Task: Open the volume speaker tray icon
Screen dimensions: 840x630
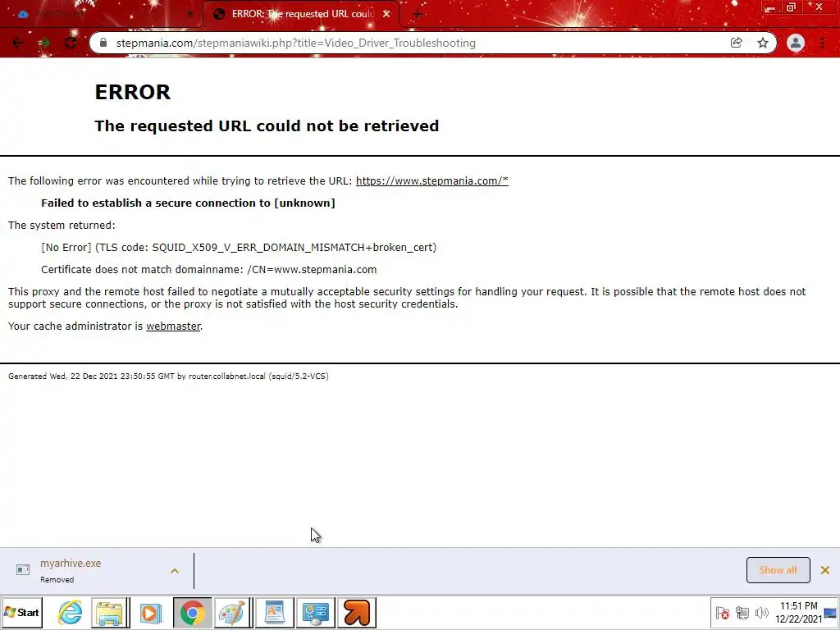Action: click(761, 613)
